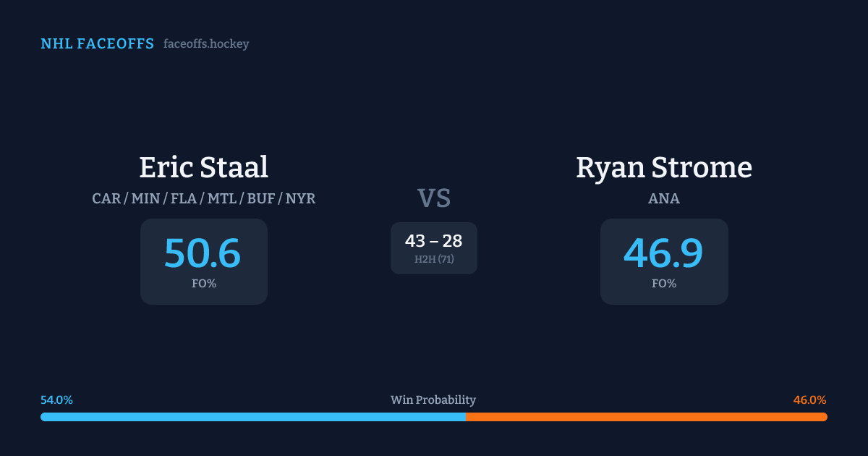Click the MTL team abbreviation
This screenshot has height=456, width=868.
pyautogui.click(x=222, y=198)
